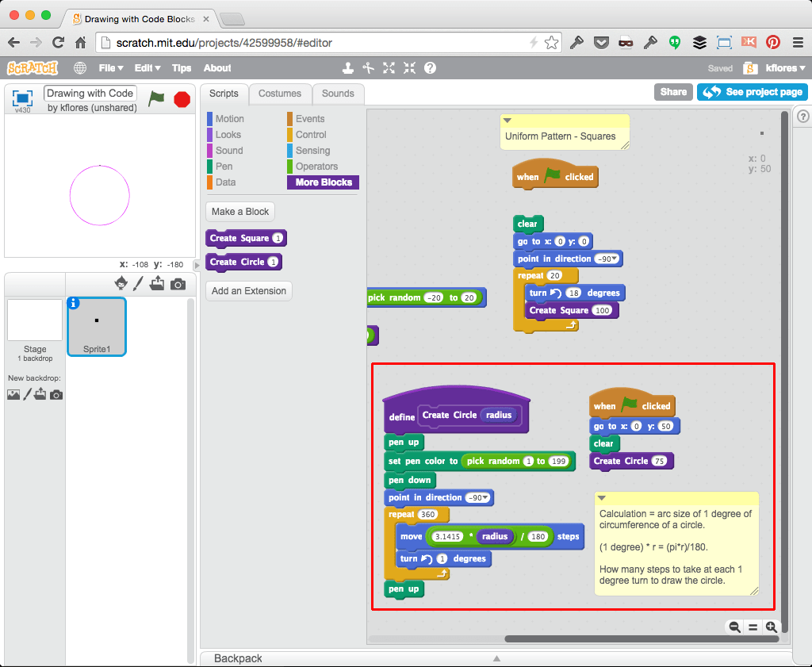
Task: Zoom out of scripts with the minus icon
Action: 734,627
